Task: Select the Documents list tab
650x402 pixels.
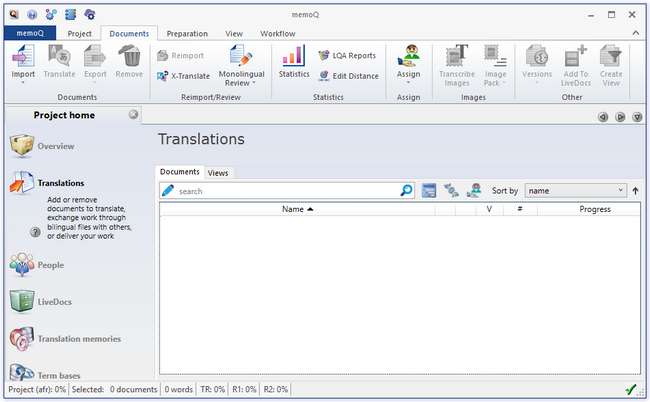Action: pyautogui.click(x=179, y=172)
